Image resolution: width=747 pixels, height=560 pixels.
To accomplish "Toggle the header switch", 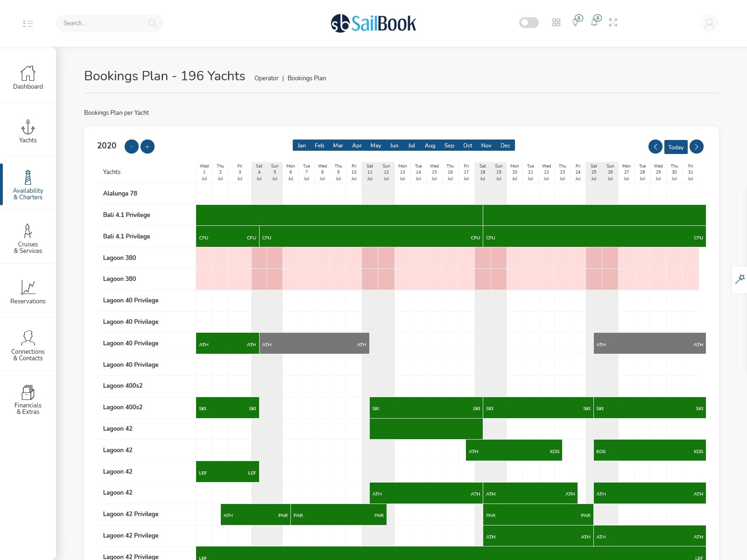I will pyautogui.click(x=529, y=22).
